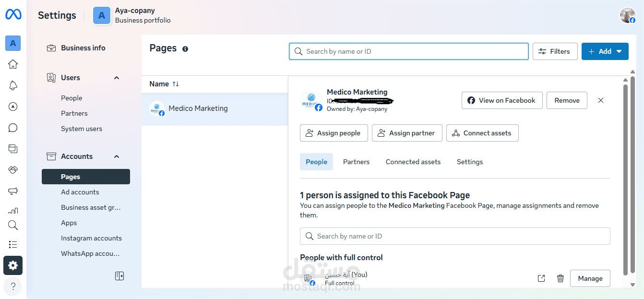
Task: Switch to the Partners tab
Action: point(356,162)
